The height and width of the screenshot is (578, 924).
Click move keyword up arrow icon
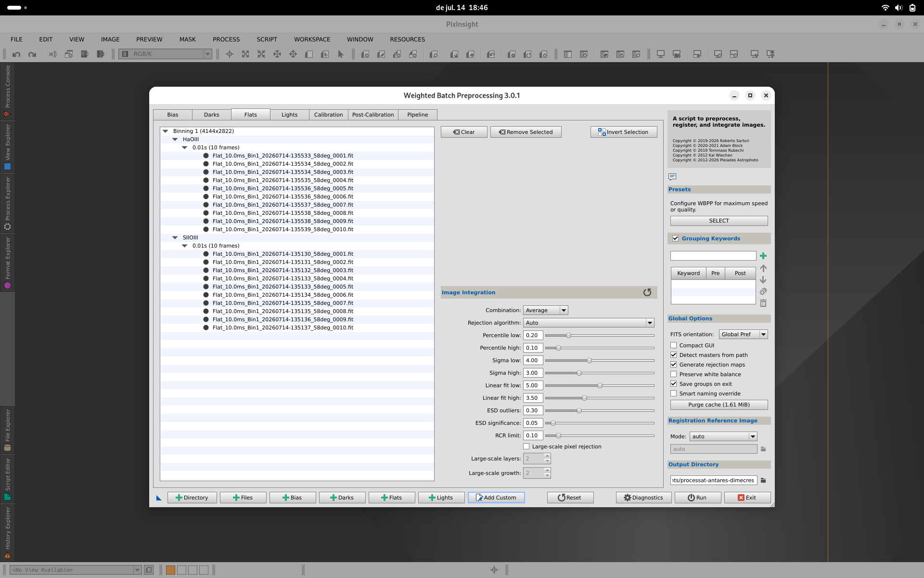tap(763, 268)
